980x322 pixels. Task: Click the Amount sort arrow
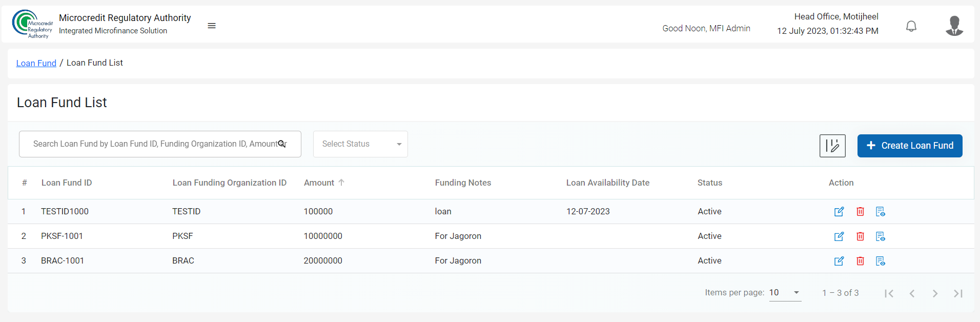[341, 183]
